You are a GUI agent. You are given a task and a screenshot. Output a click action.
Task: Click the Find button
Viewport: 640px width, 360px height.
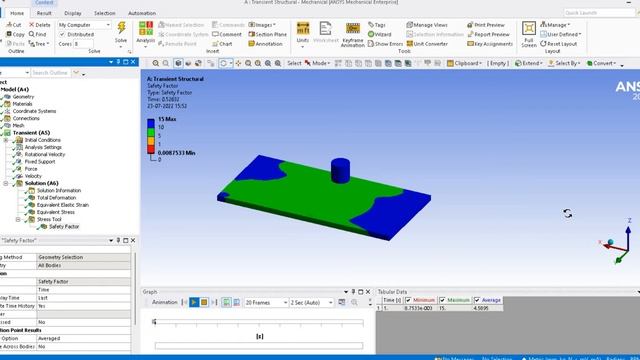tap(38, 34)
